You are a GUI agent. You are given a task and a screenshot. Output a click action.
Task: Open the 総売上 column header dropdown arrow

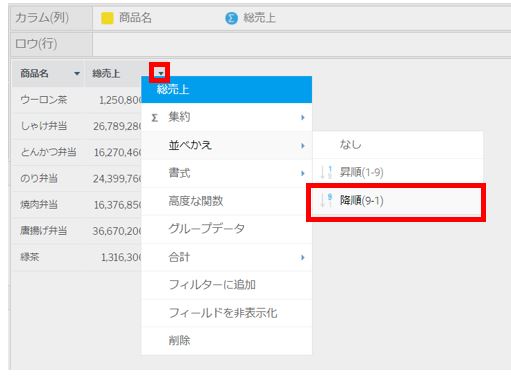(x=161, y=73)
